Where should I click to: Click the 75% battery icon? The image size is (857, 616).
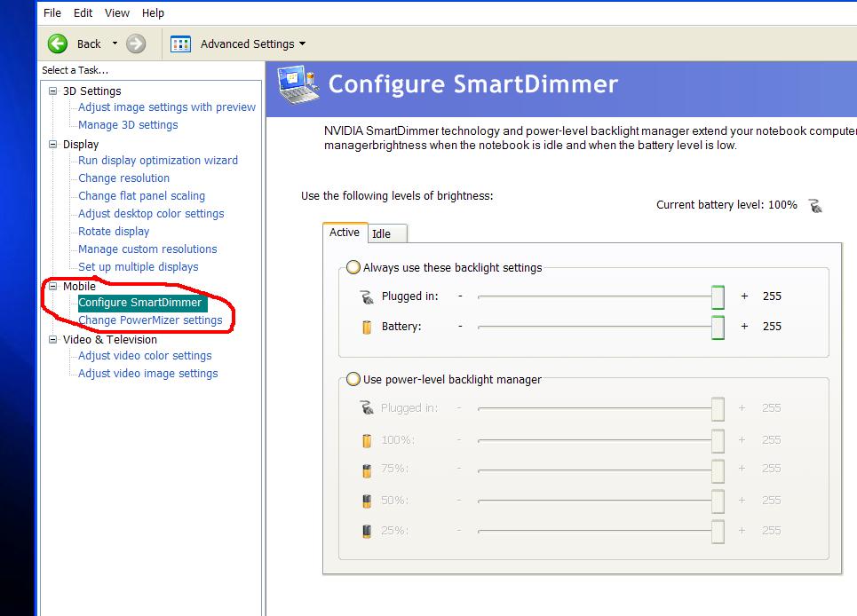(367, 470)
